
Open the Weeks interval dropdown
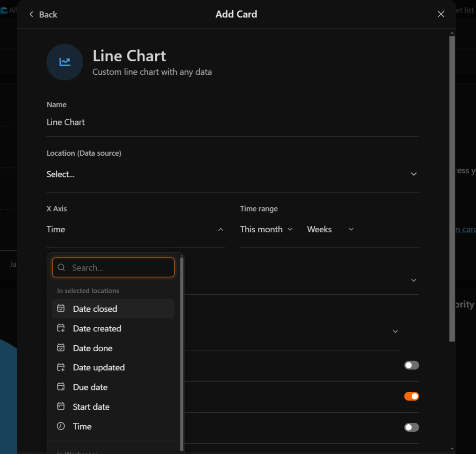(x=330, y=229)
